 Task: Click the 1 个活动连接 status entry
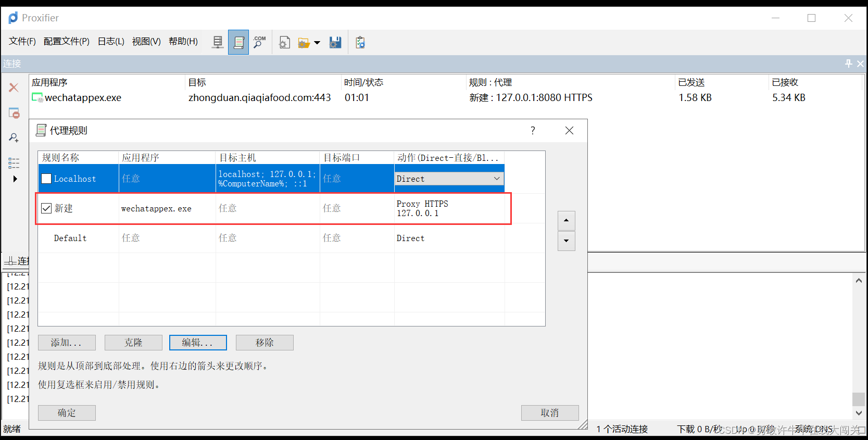tap(622, 429)
